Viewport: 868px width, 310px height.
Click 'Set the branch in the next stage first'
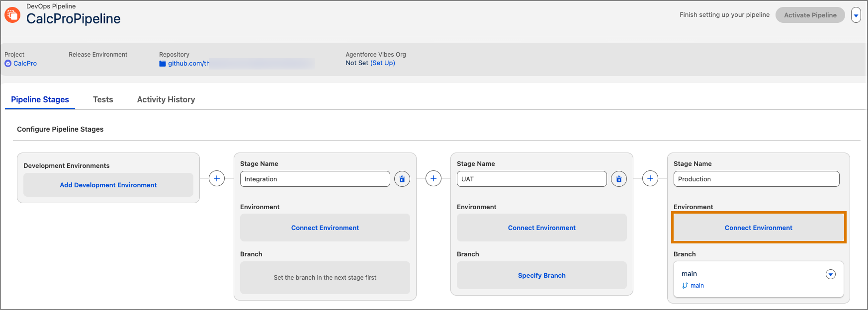pyautogui.click(x=325, y=278)
